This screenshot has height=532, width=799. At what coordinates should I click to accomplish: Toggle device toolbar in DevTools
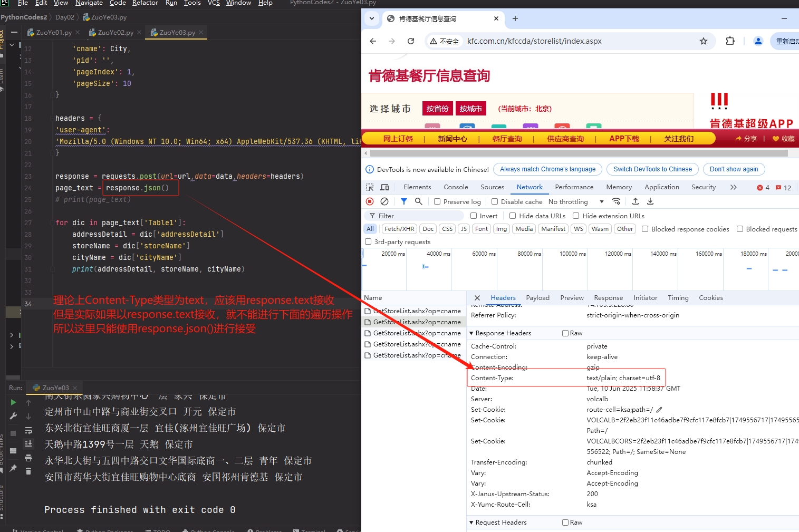pyautogui.click(x=384, y=187)
